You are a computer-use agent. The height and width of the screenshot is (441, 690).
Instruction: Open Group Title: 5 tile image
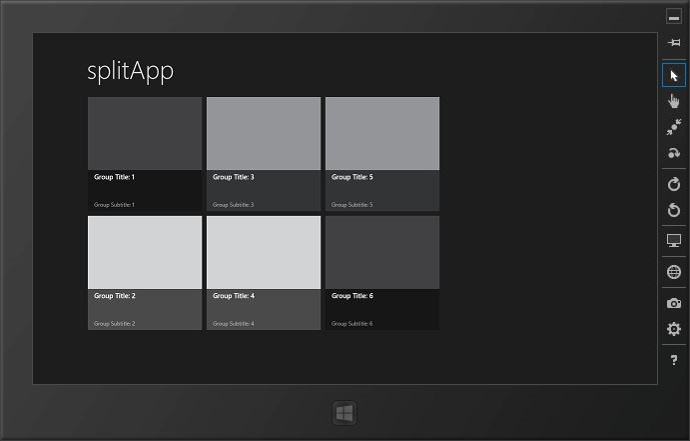tap(382, 133)
